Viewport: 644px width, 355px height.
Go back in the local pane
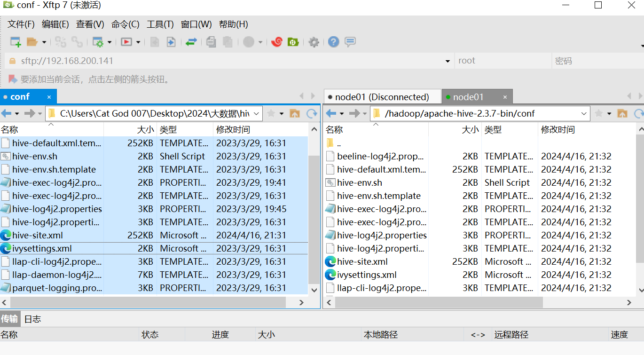(x=6, y=113)
